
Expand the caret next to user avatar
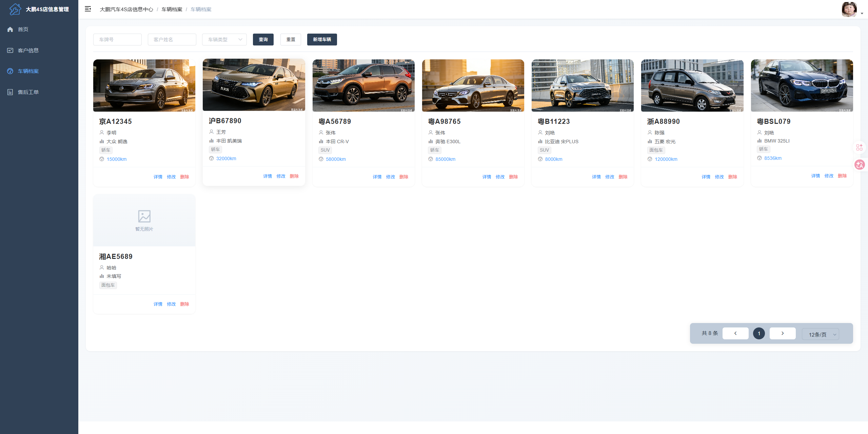coord(862,14)
